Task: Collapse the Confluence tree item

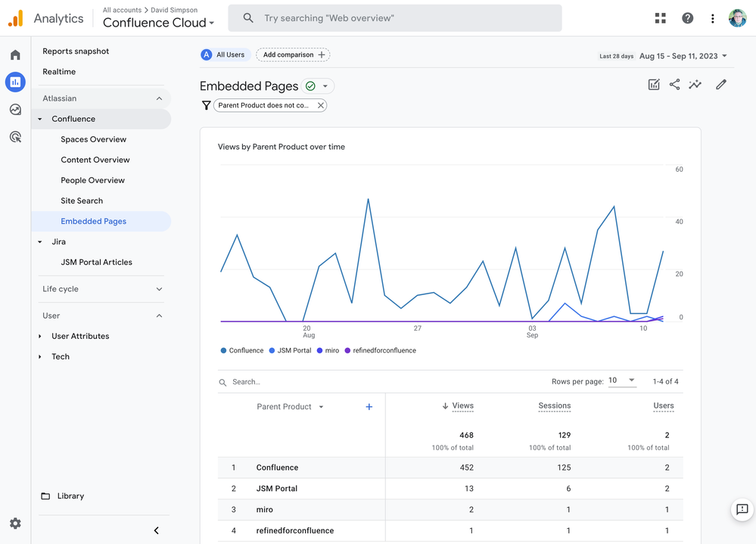Action: tap(40, 119)
